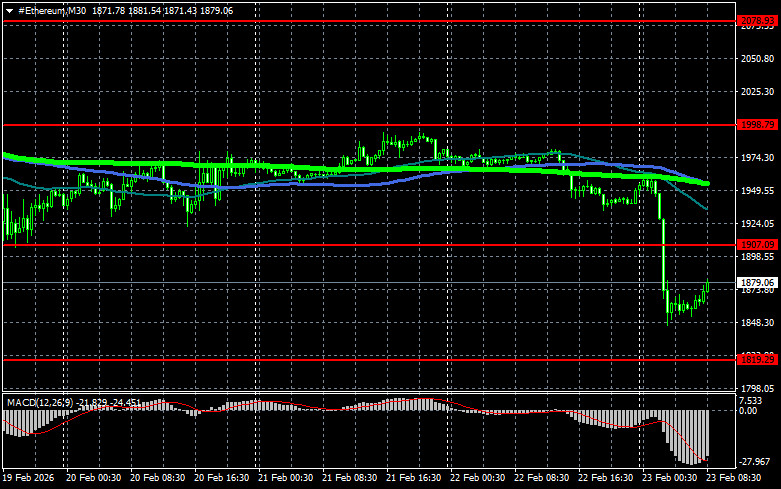Image resolution: width=781 pixels, height=489 pixels.
Task: Click the red 2078.91 price level label
Action: 757,20
